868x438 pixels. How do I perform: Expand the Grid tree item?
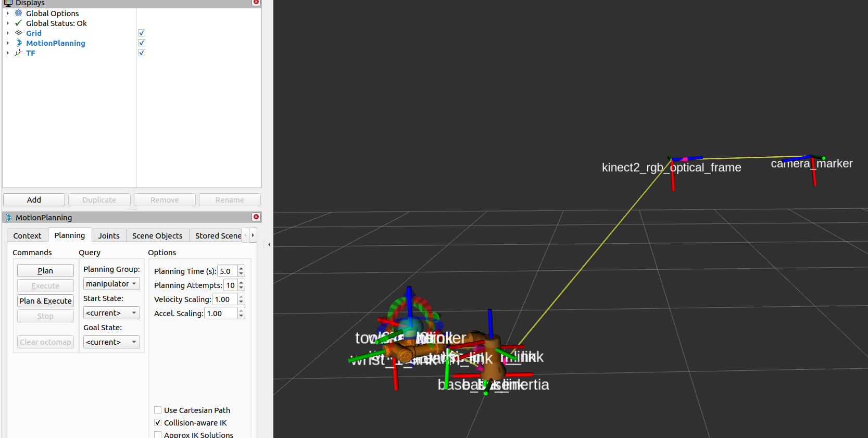[x=8, y=33]
